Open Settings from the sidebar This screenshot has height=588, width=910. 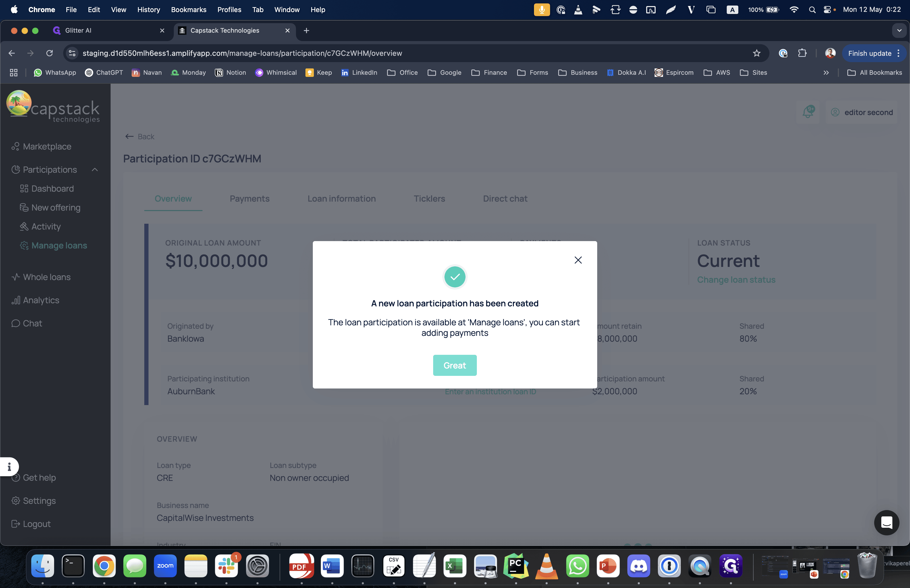[x=34, y=501]
